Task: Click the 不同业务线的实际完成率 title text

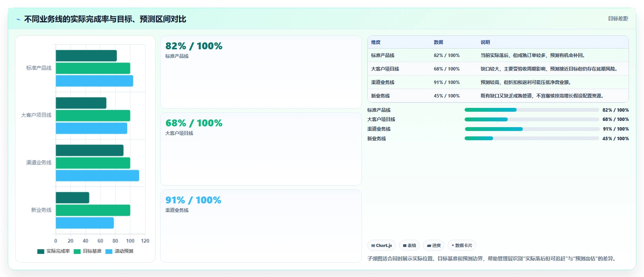Action: 105,19
